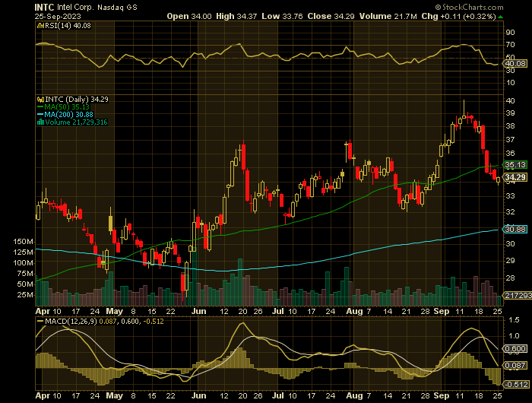
Task: Click the 36 label on the price axis
Action: tap(510, 154)
